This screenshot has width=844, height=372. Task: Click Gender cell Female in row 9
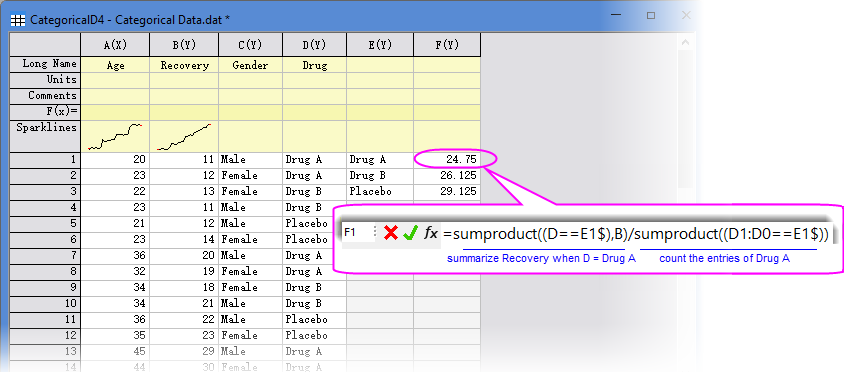click(250, 287)
